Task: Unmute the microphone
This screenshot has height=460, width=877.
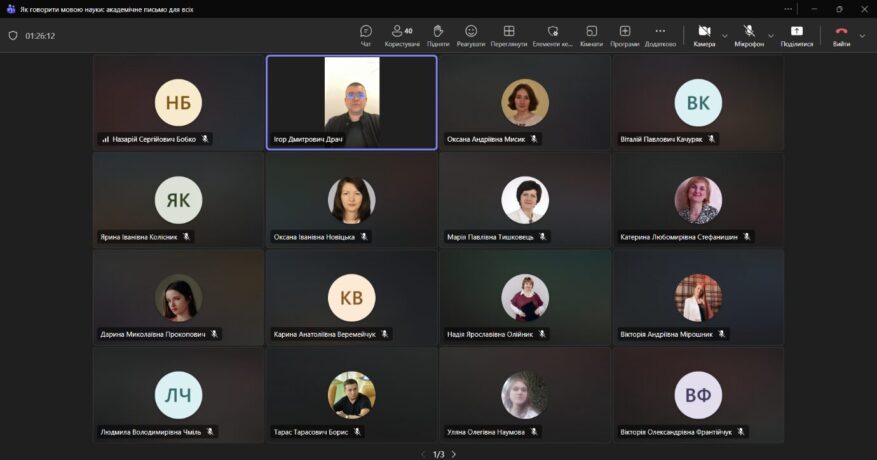Action: tap(748, 35)
